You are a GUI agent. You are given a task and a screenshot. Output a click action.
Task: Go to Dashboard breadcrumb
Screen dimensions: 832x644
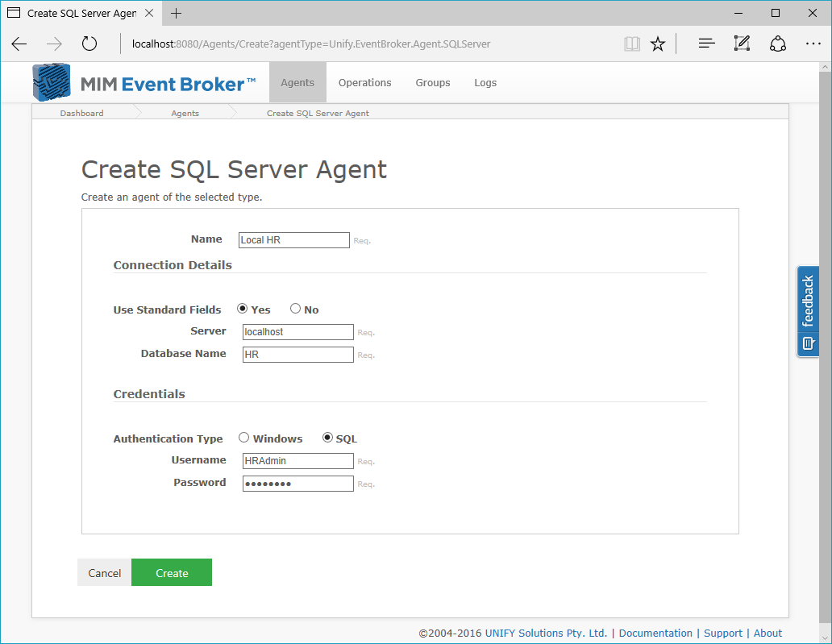(x=81, y=113)
